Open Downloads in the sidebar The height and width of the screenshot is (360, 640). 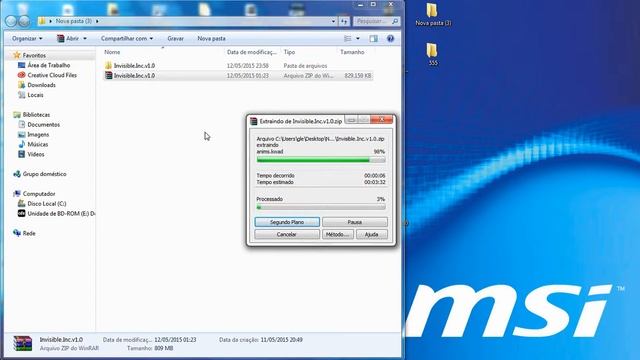click(x=42, y=85)
